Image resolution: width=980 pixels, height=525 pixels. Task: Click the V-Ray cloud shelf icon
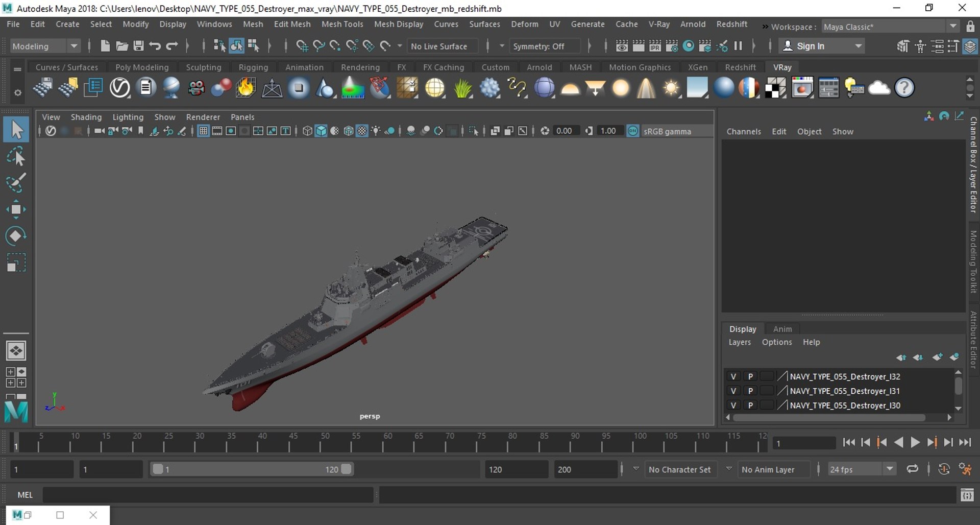pos(879,88)
